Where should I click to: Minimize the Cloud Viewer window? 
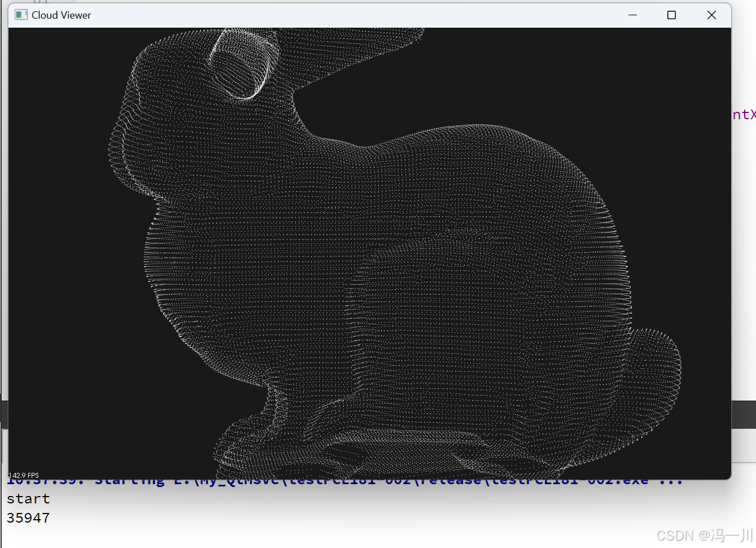point(632,15)
